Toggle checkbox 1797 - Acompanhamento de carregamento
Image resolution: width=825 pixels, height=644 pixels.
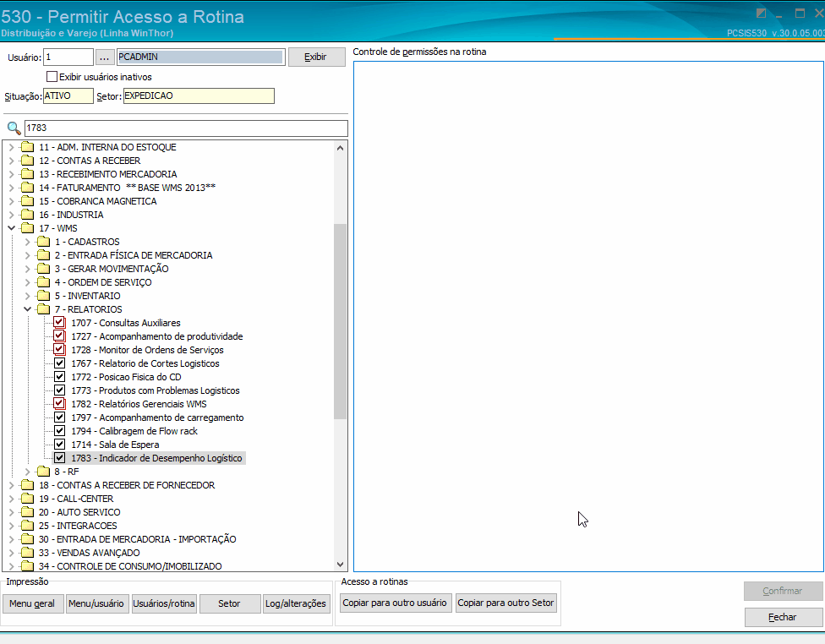tap(59, 418)
